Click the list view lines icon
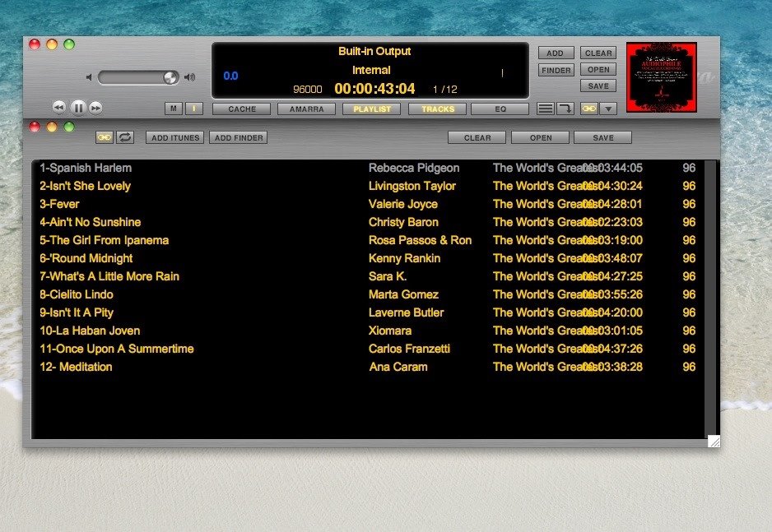Viewport: 772px width, 532px height. 546,109
